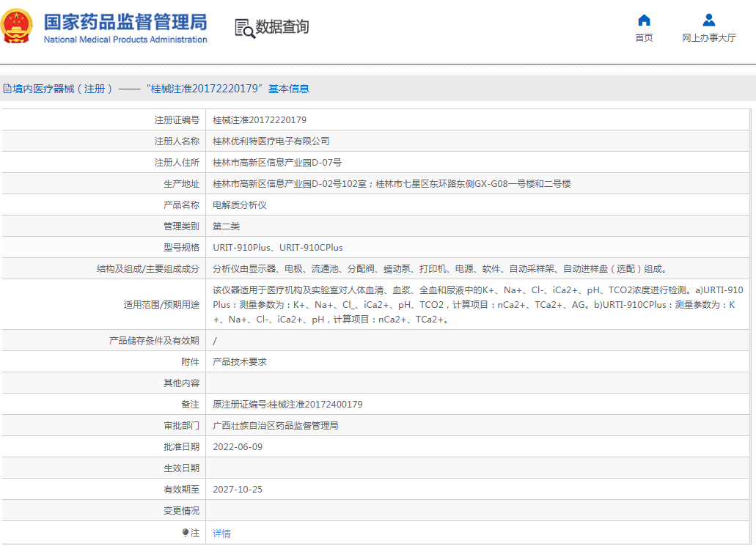Select address 桂林市高新区信息产业园D-07号

click(277, 163)
